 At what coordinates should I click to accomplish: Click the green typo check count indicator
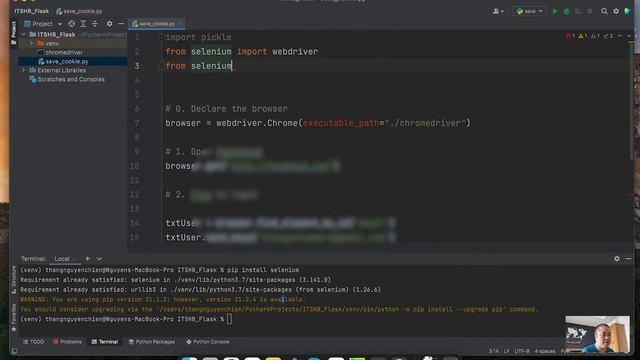(x=608, y=36)
